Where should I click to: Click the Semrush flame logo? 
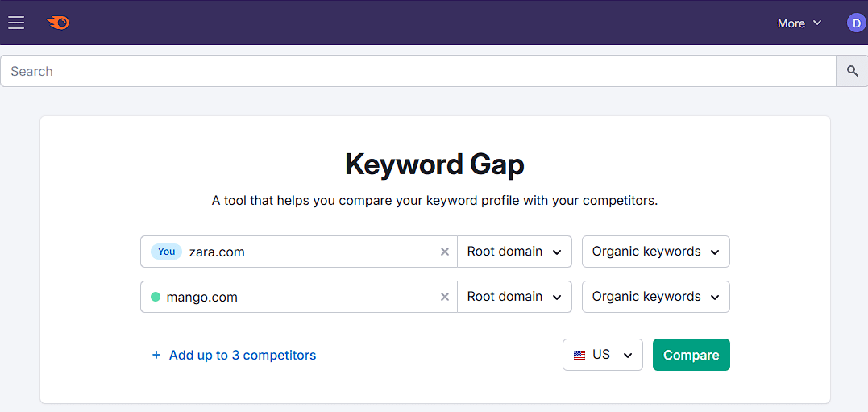pyautogui.click(x=58, y=23)
